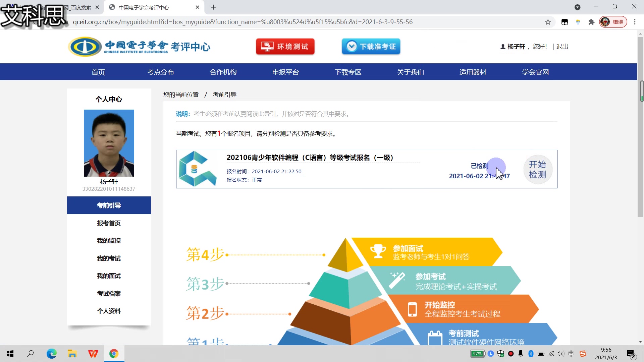Click the Windows search icon

(x=30, y=354)
